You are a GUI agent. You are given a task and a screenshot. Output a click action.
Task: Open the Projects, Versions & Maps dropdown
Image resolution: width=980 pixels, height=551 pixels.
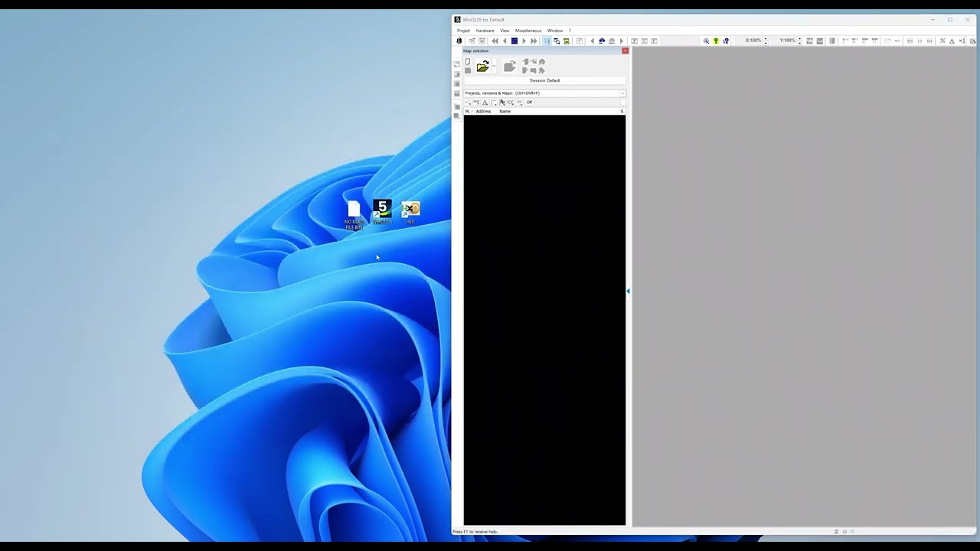(x=622, y=93)
